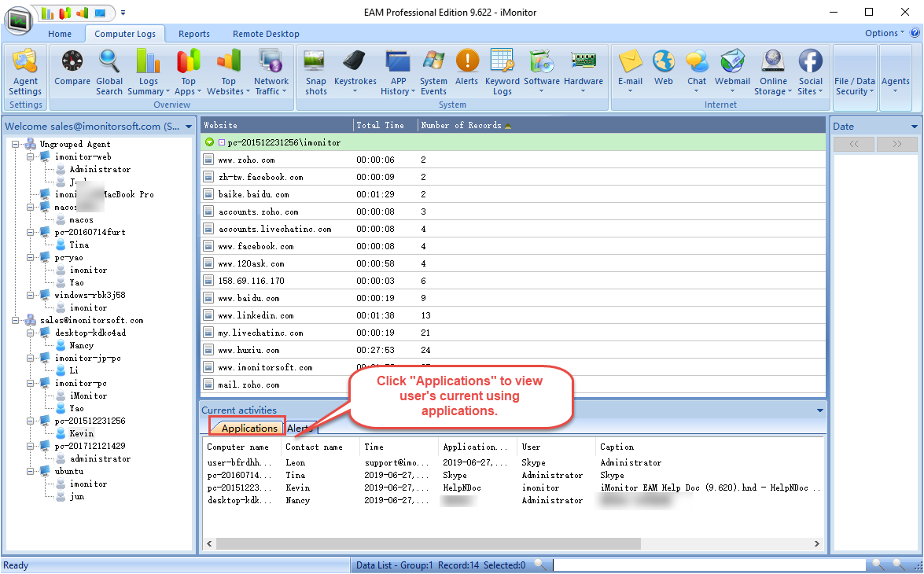Open Snapshots viewer

pos(316,72)
